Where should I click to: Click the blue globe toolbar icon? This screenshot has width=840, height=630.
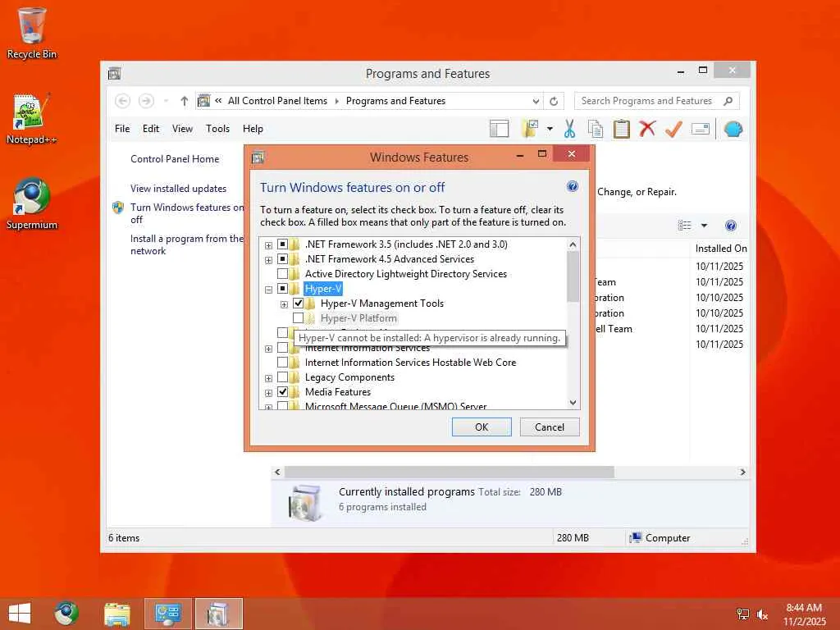tap(733, 129)
